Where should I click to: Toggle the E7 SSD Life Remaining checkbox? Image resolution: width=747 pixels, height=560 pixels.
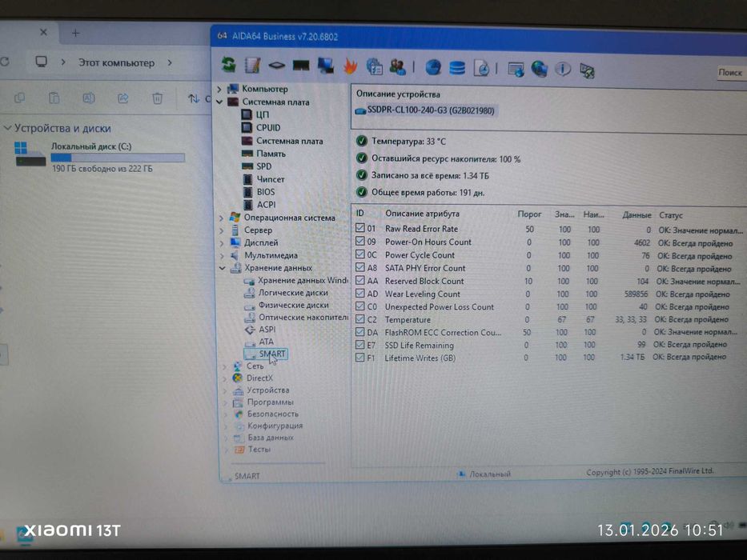point(360,345)
